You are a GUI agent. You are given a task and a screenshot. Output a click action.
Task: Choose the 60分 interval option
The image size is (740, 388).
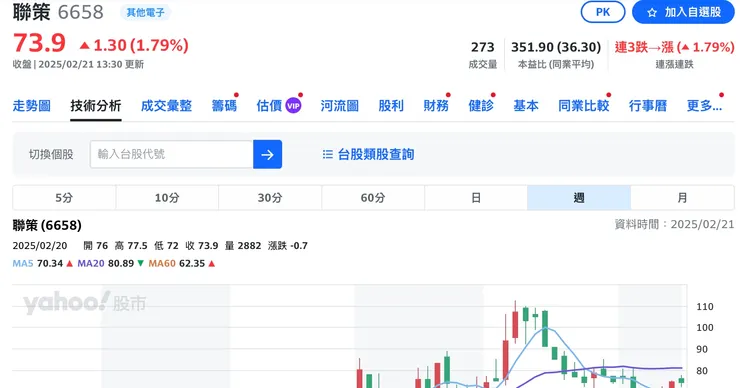(x=373, y=198)
